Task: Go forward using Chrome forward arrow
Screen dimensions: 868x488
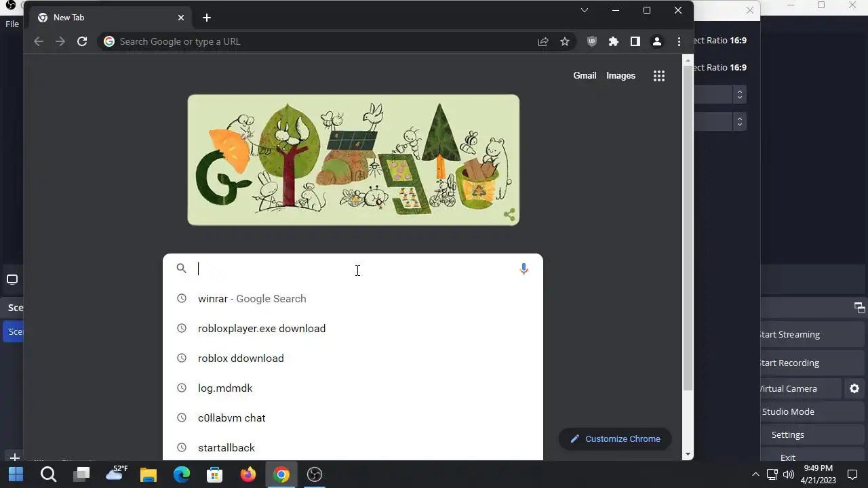Action: 60,41
